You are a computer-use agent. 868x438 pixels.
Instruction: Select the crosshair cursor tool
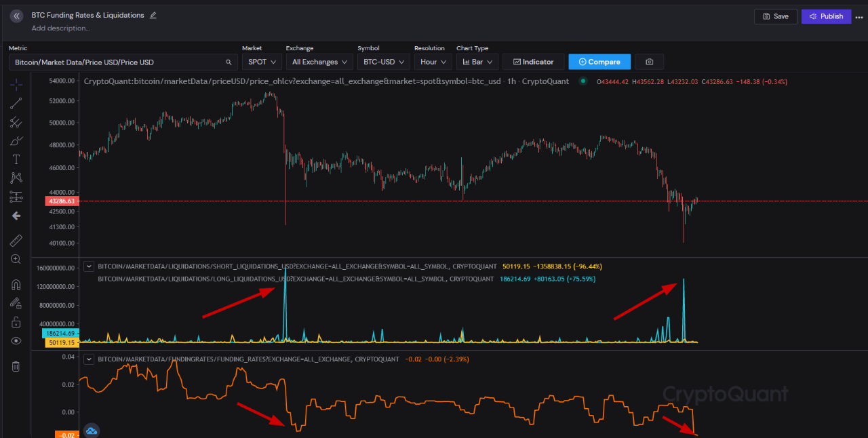click(16, 84)
